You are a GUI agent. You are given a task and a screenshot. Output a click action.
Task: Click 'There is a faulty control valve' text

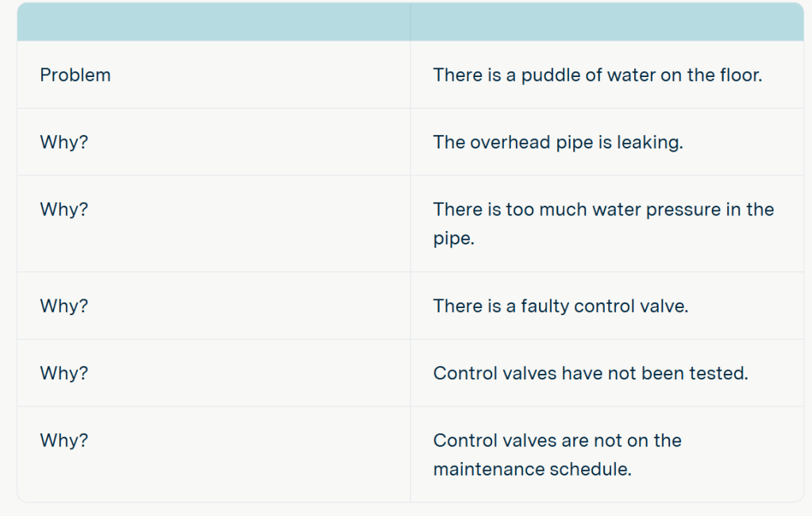tap(560, 306)
